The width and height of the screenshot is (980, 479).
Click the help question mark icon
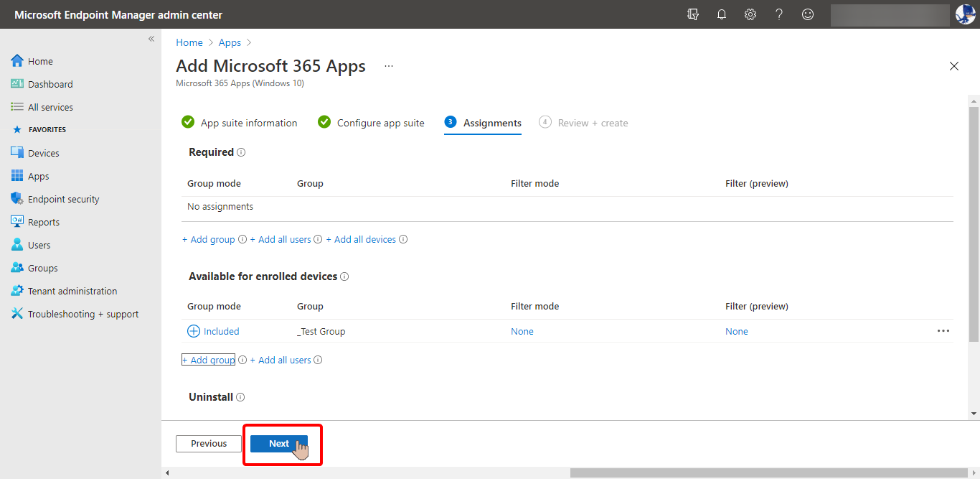click(779, 14)
